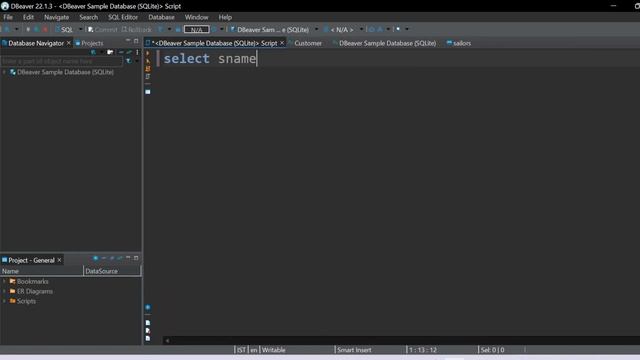Click the Commit transaction button
This screenshot has height=360, width=640.
[102, 29]
